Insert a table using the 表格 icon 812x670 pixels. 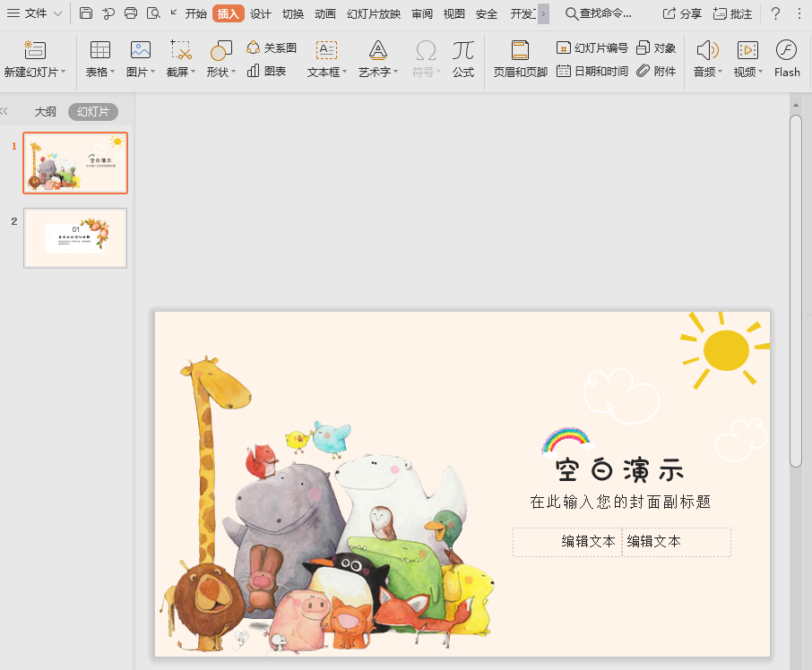(100, 50)
